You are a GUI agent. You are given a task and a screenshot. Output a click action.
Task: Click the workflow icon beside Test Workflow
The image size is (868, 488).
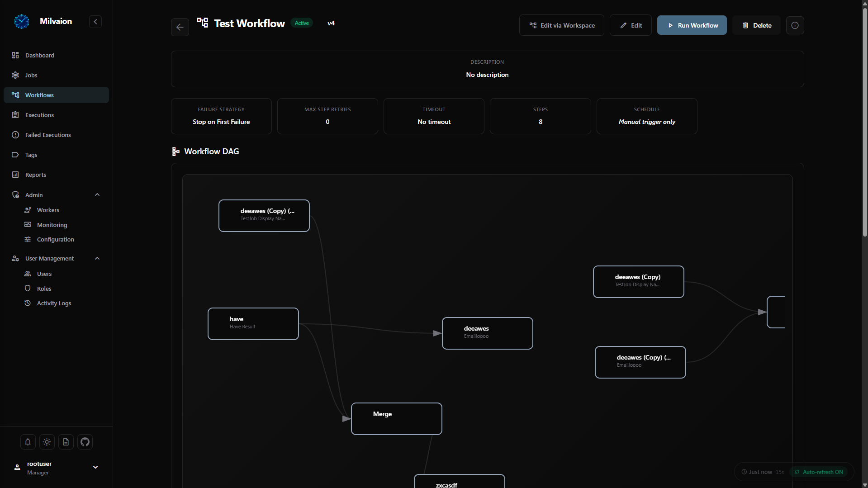(203, 22)
